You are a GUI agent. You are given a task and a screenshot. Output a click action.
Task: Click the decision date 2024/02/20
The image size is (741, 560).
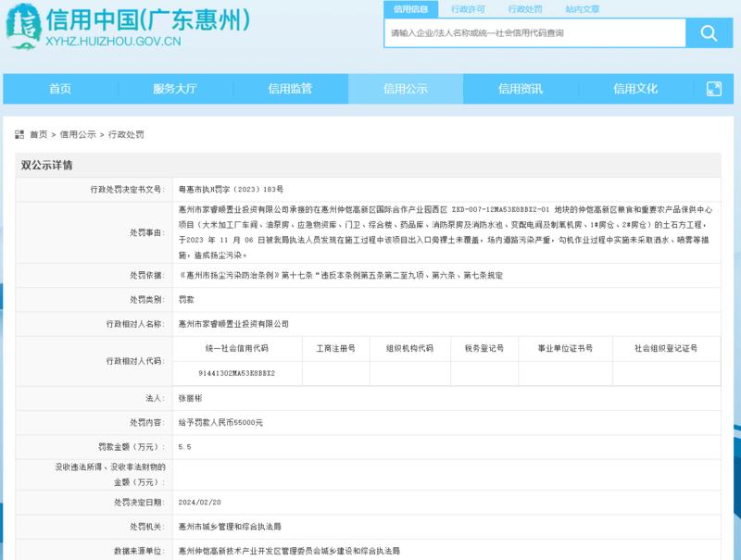pyautogui.click(x=199, y=503)
